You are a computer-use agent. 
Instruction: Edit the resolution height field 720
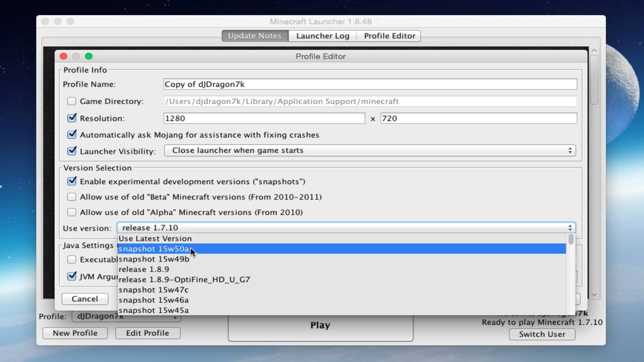point(478,118)
